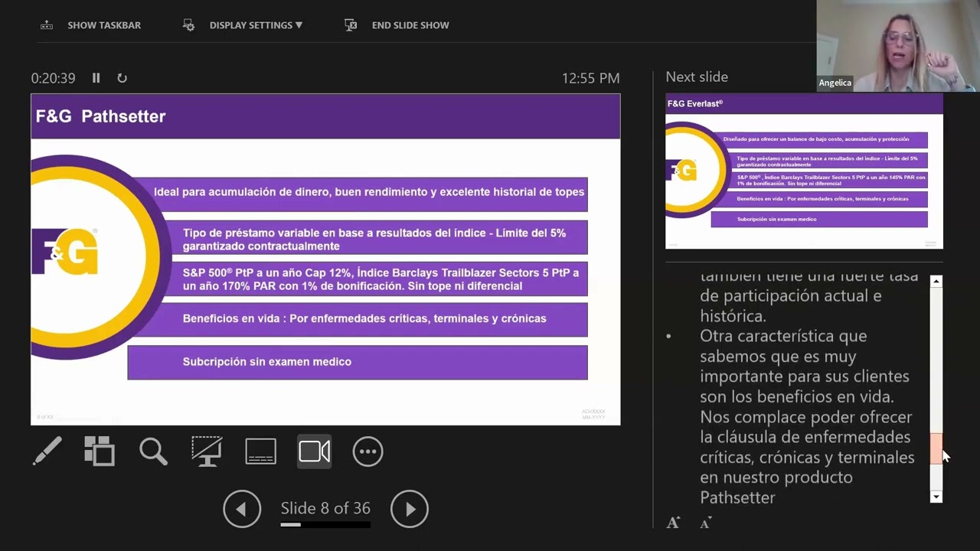Open the Display Settings dropdown
Screen dimensions: 980x551
(256, 25)
